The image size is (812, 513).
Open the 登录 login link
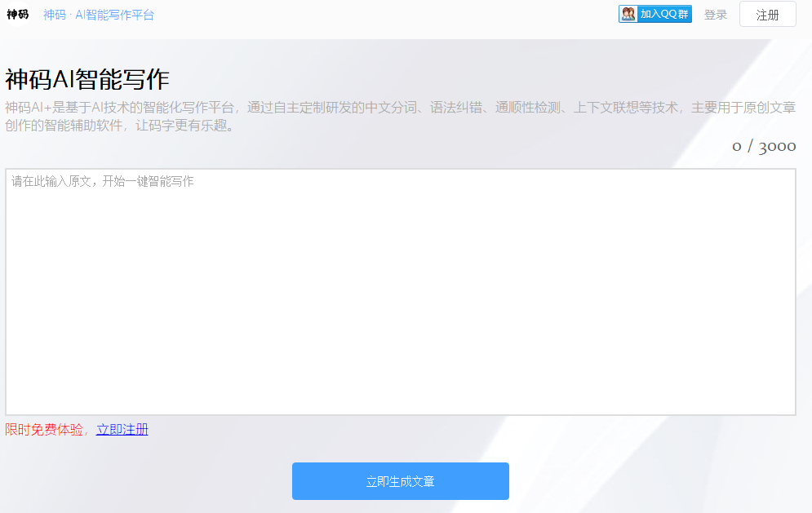715,15
